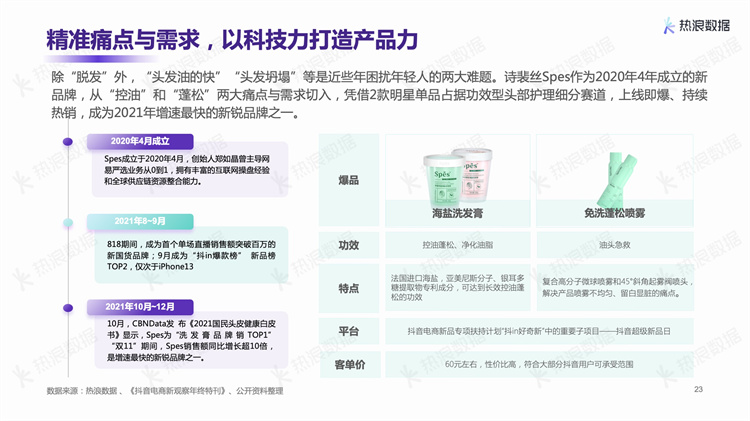
Task: Click the 控油蓬松、净化油脂 cell
Action: (x=456, y=245)
